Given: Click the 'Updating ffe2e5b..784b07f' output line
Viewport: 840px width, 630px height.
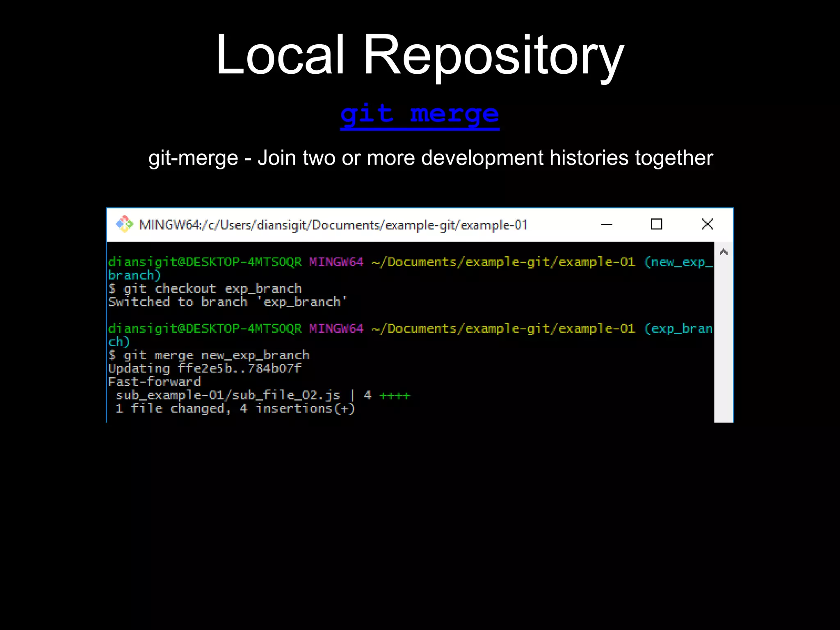Looking at the screenshot, I should pyautogui.click(x=205, y=368).
